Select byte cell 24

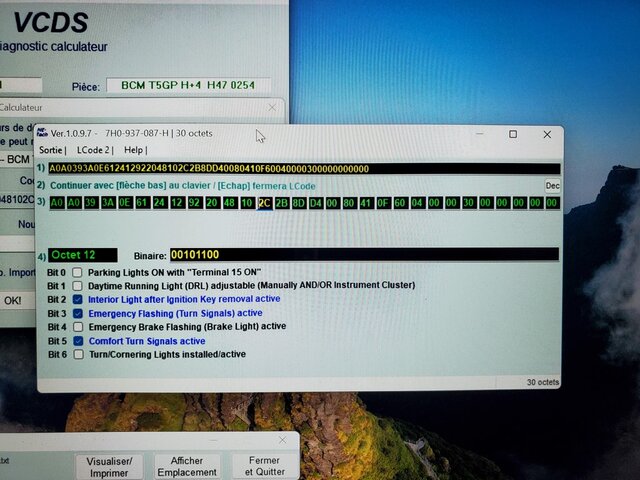click(160, 203)
